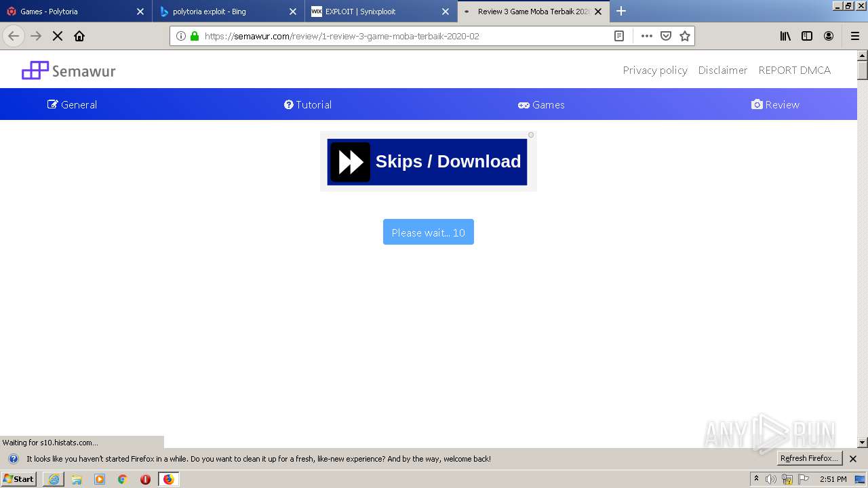Click the page scrollbar down arrow
Image resolution: width=868 pixels, height=488 pixels.
(863, 443)
